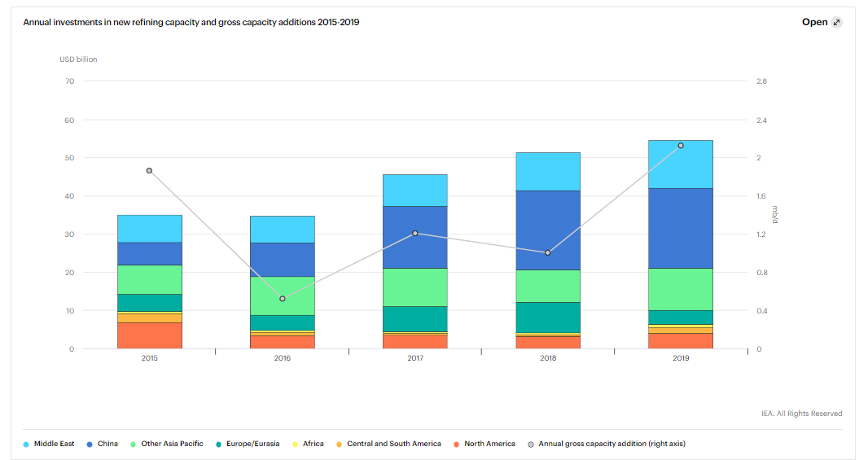Click the 'IEA. All Rights Reserved' text

(801, 414)
